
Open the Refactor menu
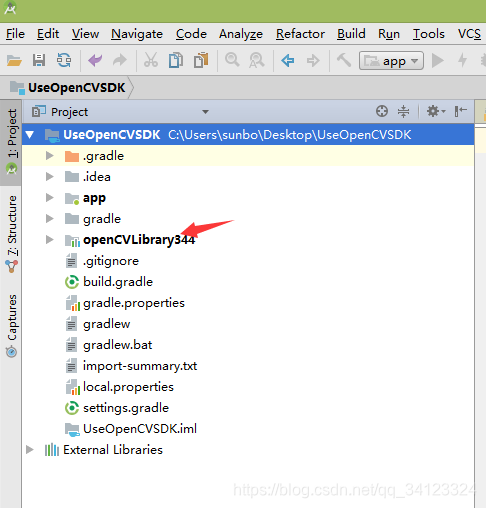coord(300,34)
